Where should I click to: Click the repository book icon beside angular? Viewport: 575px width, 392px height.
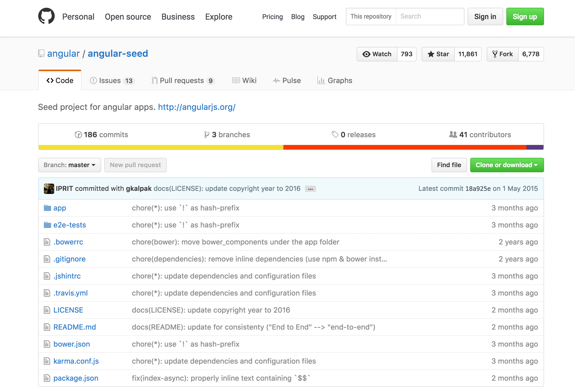[41, 53]
